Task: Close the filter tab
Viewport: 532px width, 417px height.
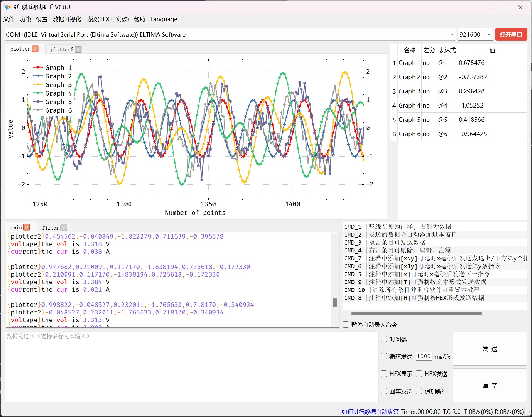Action: tap(64, 228)
